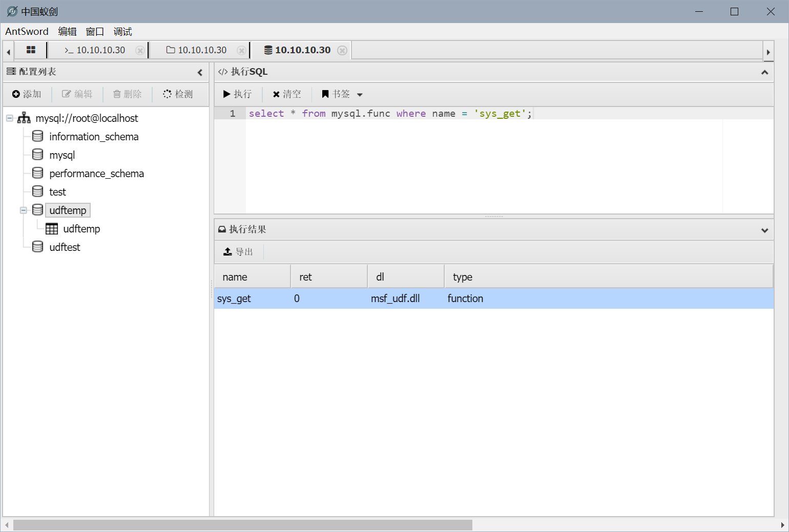Export results using 导出 icon

tap(228, 252)
